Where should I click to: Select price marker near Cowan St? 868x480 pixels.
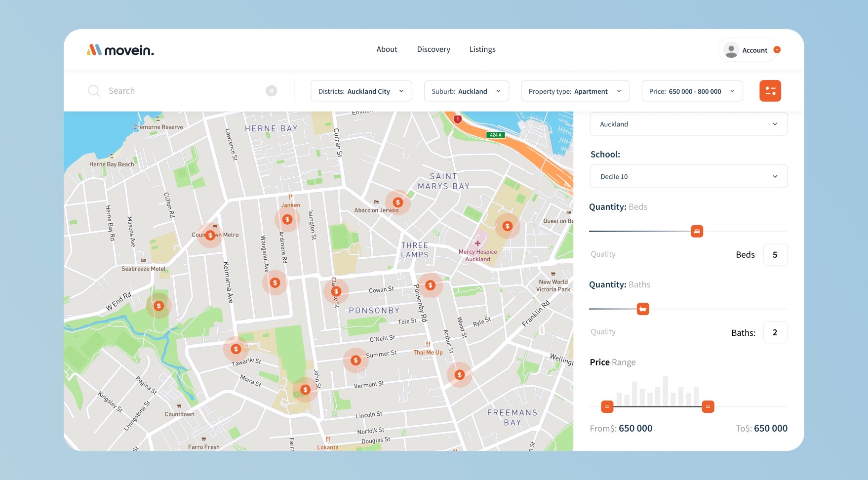pyautogui.click(x=431, y=285)
